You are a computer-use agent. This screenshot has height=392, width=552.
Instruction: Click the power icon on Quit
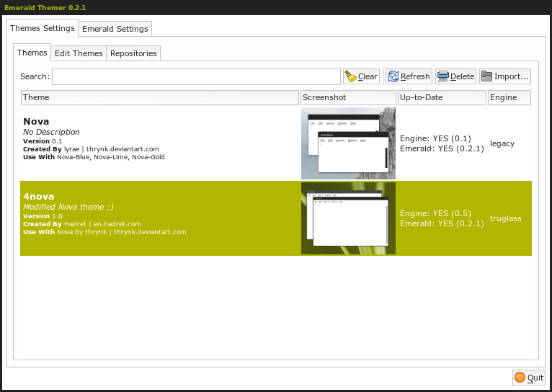point(520,377)
